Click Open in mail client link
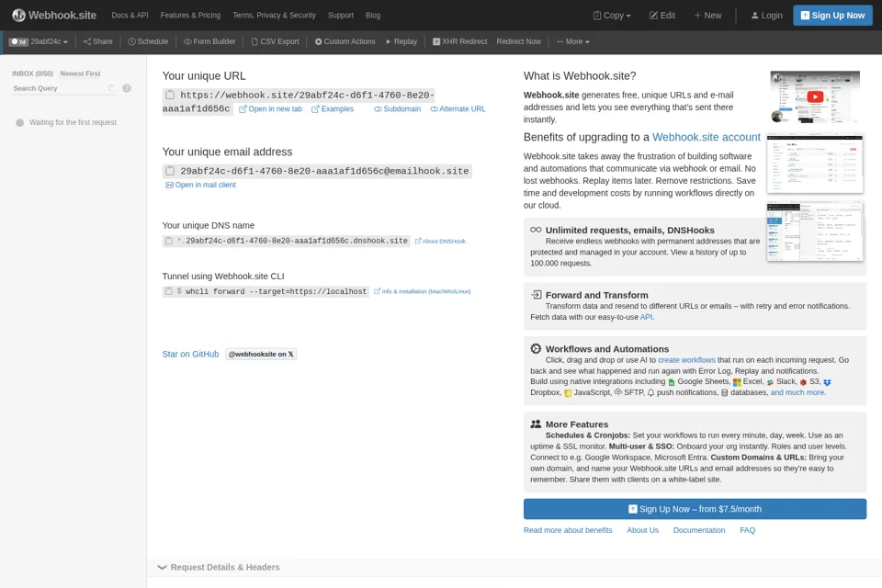Viewport: 882px width, 588px height. (201, 185)
